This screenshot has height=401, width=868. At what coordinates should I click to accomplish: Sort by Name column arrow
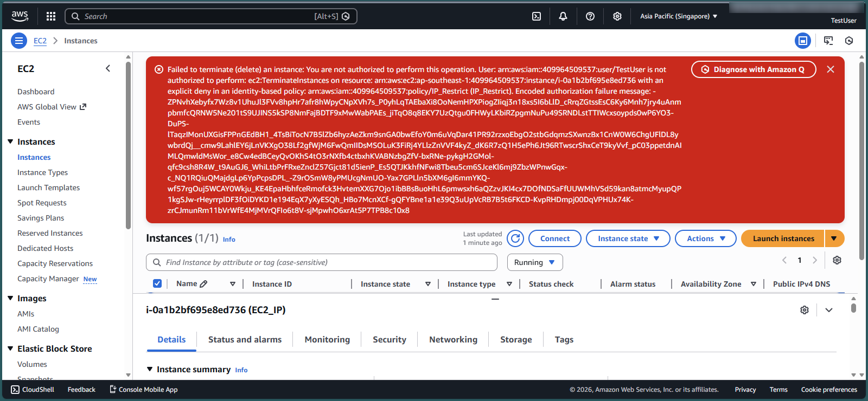click(233, 284)
